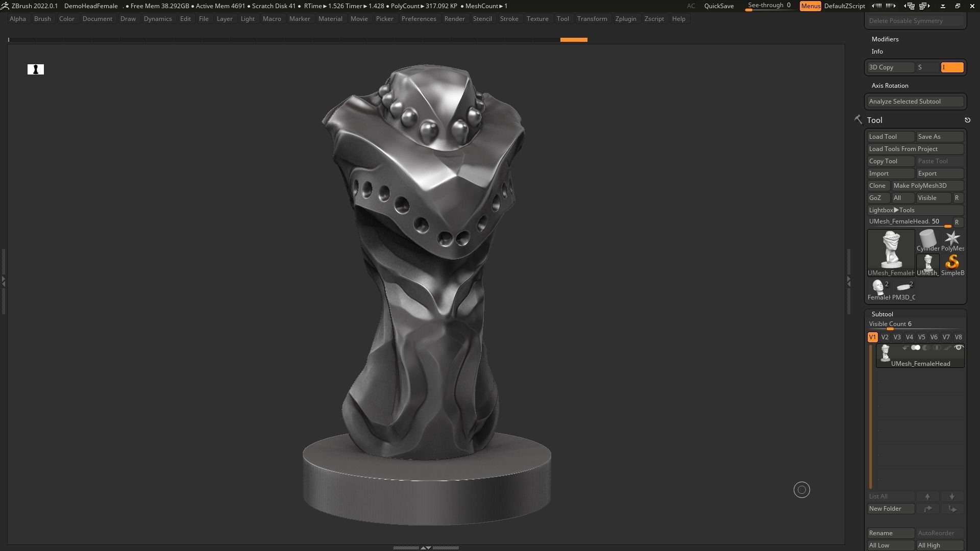980x551 pixels.
Task: Click the Rename subtool button
Action: point(891,533)
